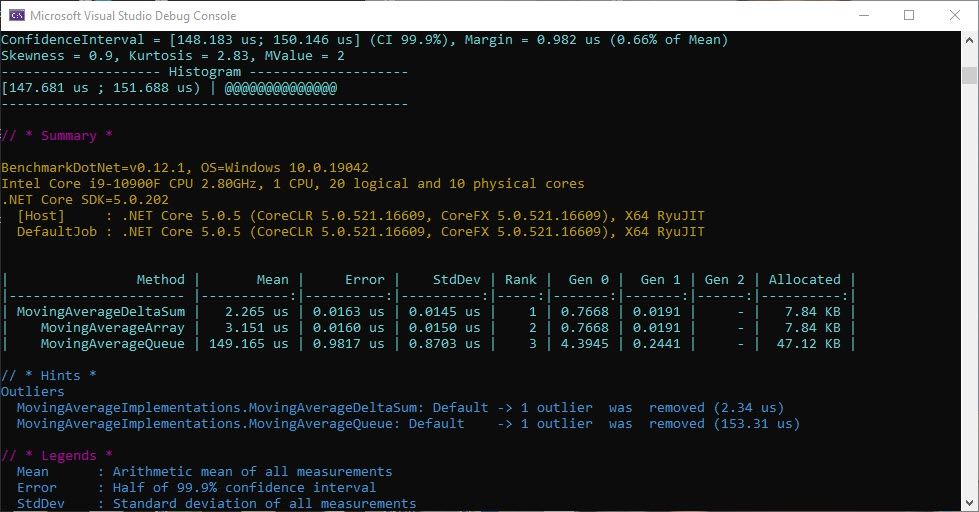The height and width of the screenshot is (512, 979).
Task: Close the Debug Console window
Action: pos(955,15)
